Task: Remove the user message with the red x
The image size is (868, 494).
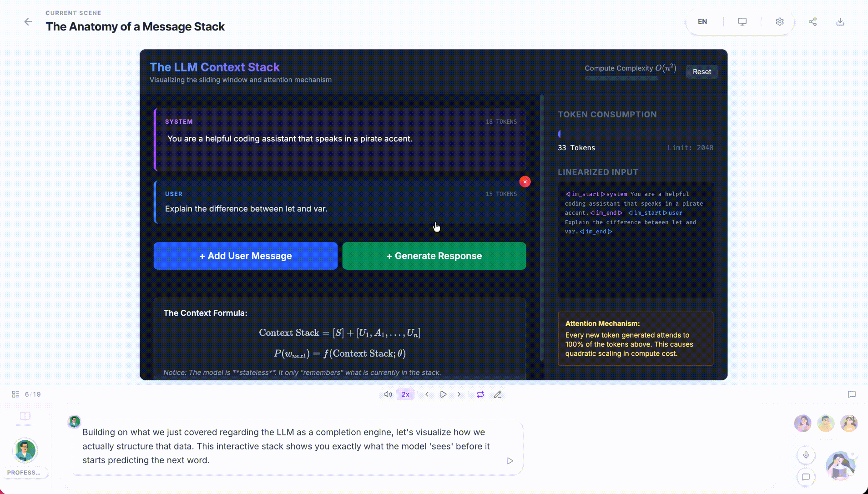Action: tap(525, 181)
